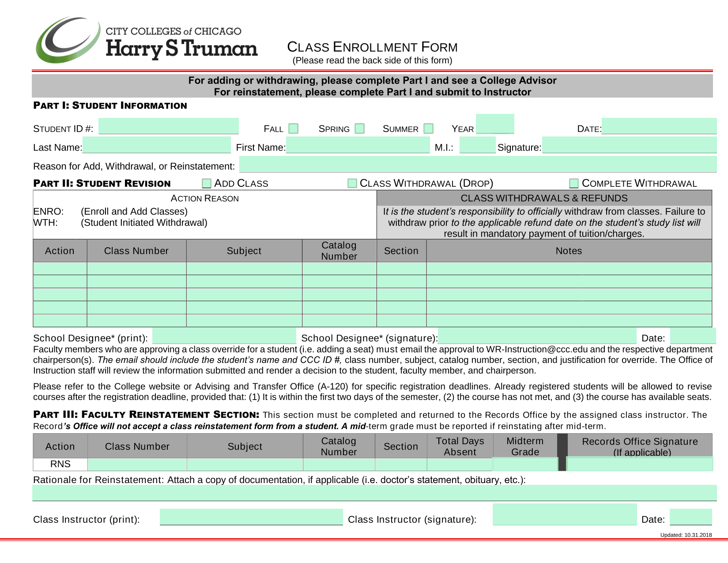Viewport: 728px width, 563px height.
Task: Click the Total Days Absent field
Action: [x=460, y=465]
